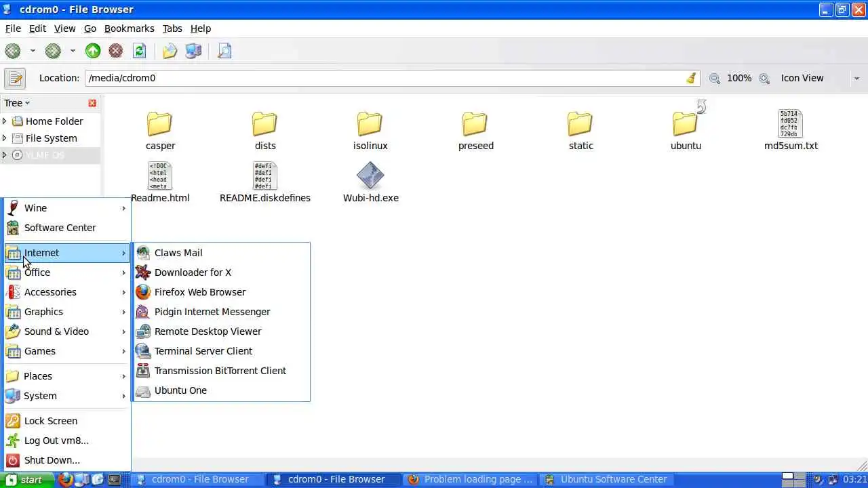Open the Help menu

(201, 28)
